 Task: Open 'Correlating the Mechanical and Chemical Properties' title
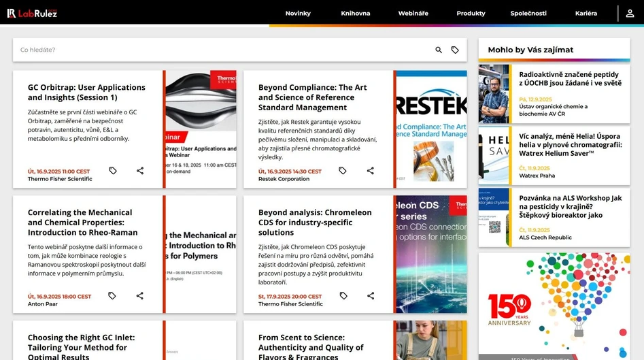point(82,223)
